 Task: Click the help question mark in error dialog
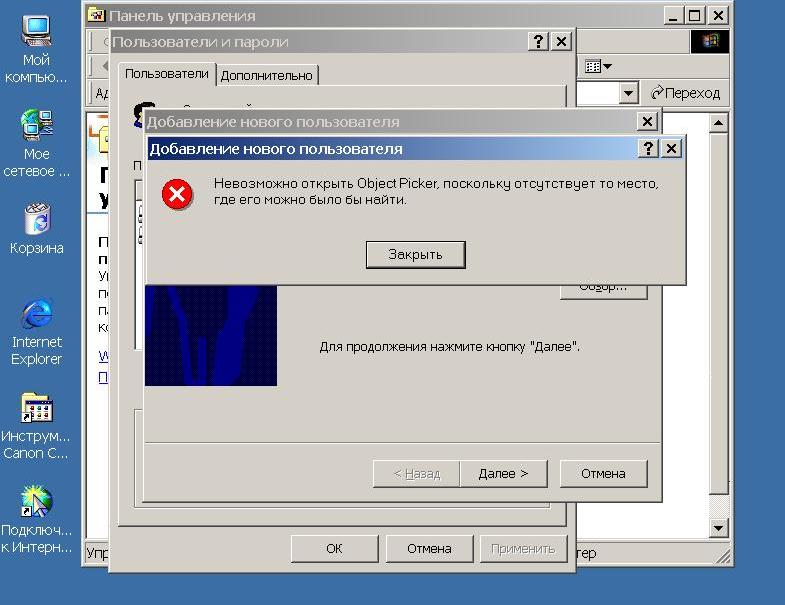[648, 149]
